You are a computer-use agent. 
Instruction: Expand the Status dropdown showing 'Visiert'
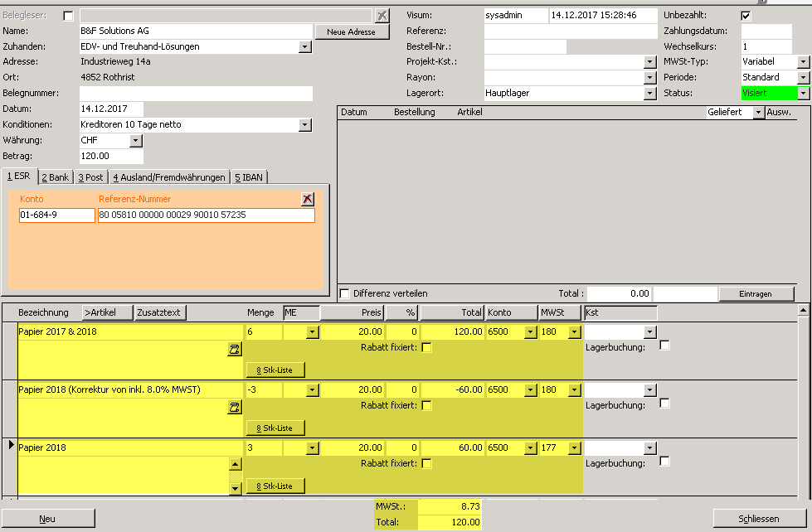tap(803, 94)
